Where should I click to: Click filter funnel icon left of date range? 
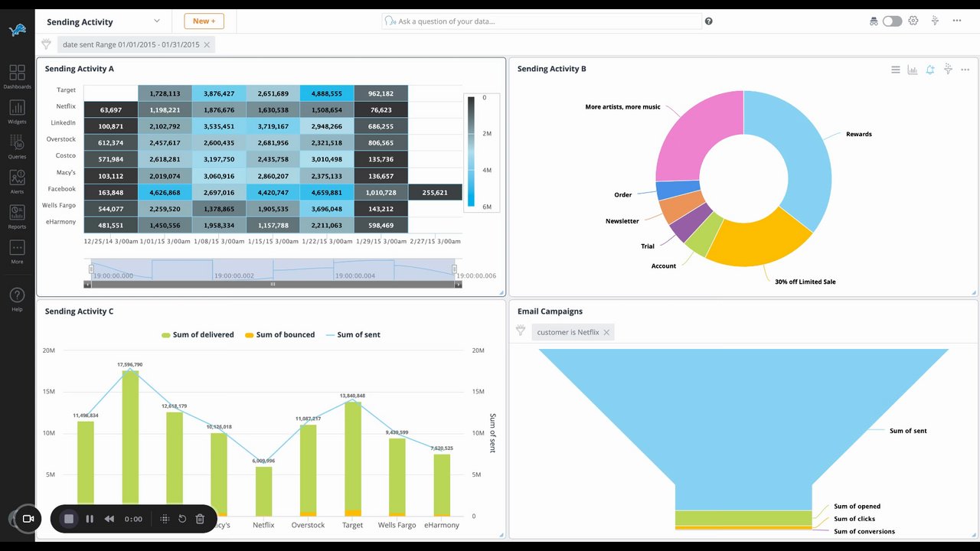click(46, 44)
